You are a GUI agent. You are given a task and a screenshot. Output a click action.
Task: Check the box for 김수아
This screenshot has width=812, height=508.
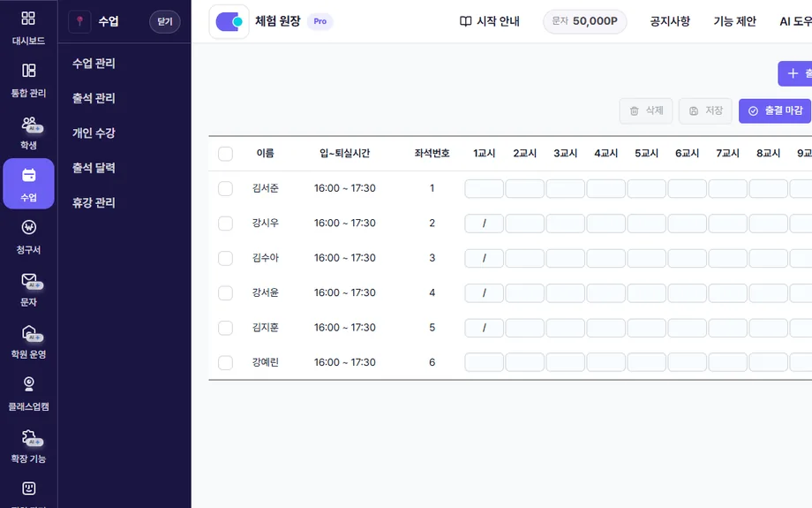[x=225, y=258]
